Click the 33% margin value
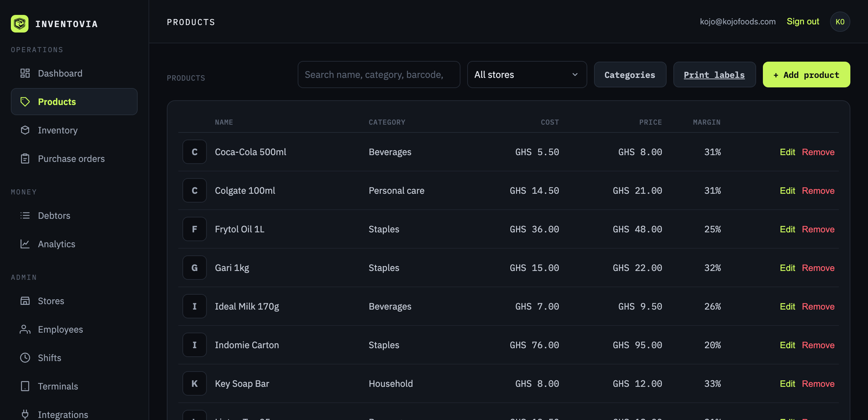Viewport: 868px width, 420px height. coord(712,384)
